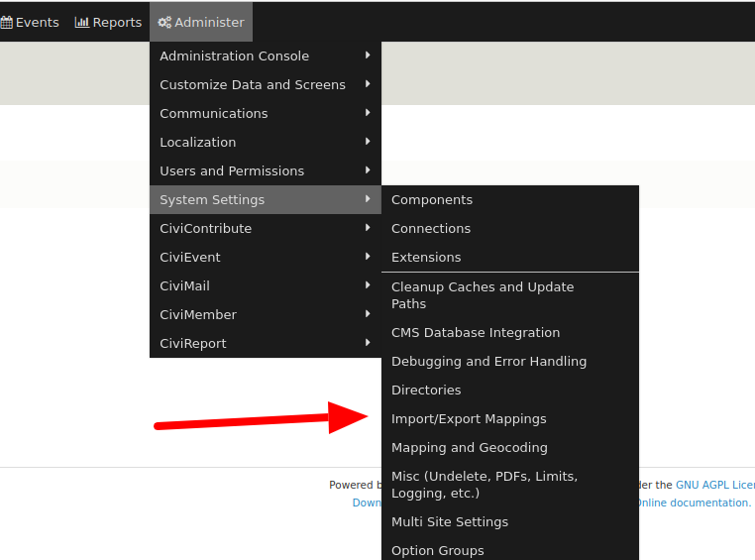Open the CiviReport menu entry
The height and width of the screenshot is (560, 755).
click(266, 343)
